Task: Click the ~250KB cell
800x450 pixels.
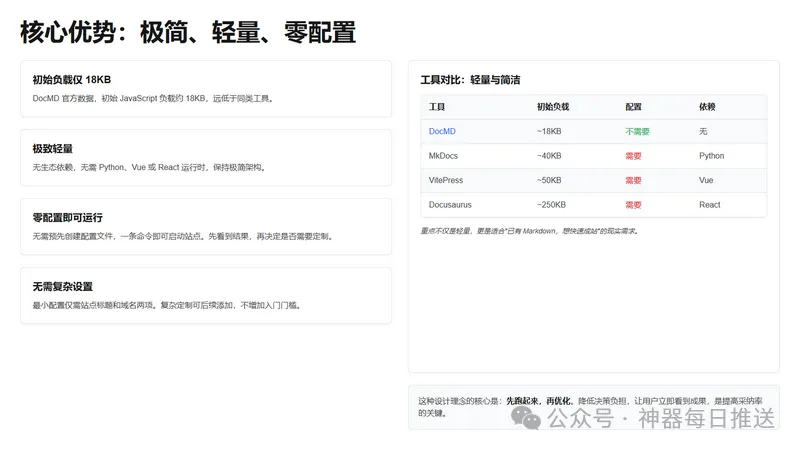Action: click(551, 205)
